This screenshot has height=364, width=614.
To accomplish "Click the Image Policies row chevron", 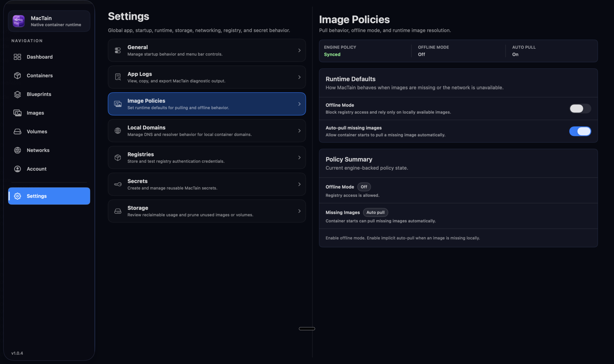I will tap(299, 104).
